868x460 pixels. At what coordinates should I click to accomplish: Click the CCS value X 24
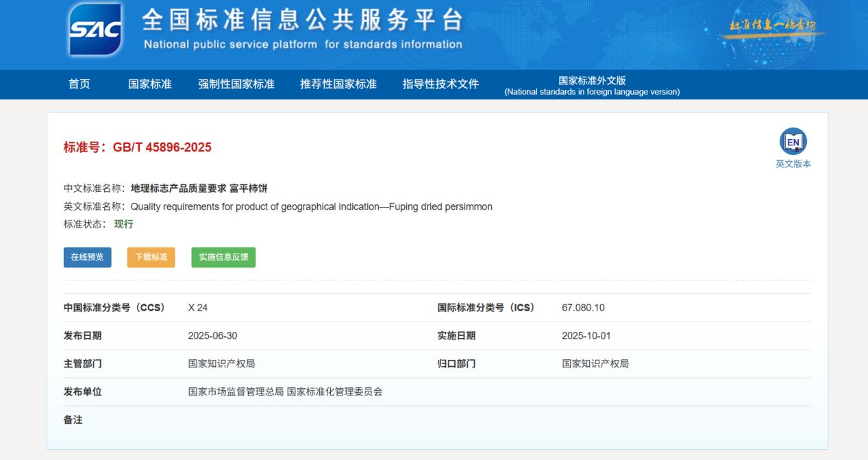coord(198,308)
